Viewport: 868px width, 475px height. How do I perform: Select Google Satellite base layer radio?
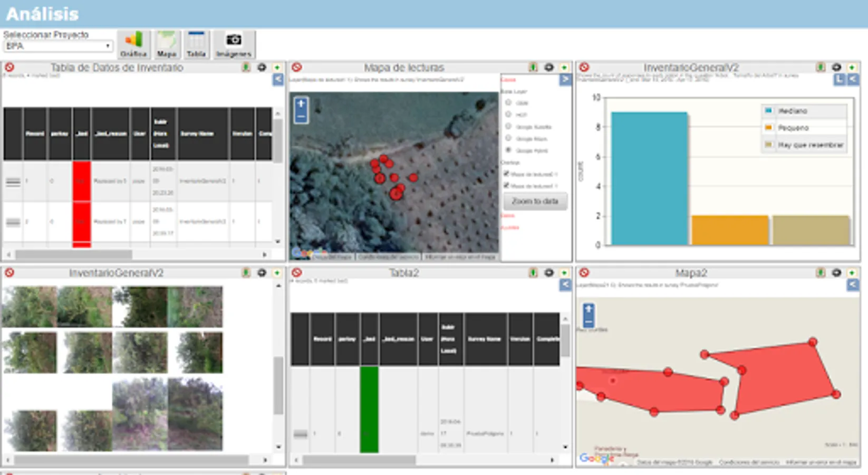click(508, 126)
